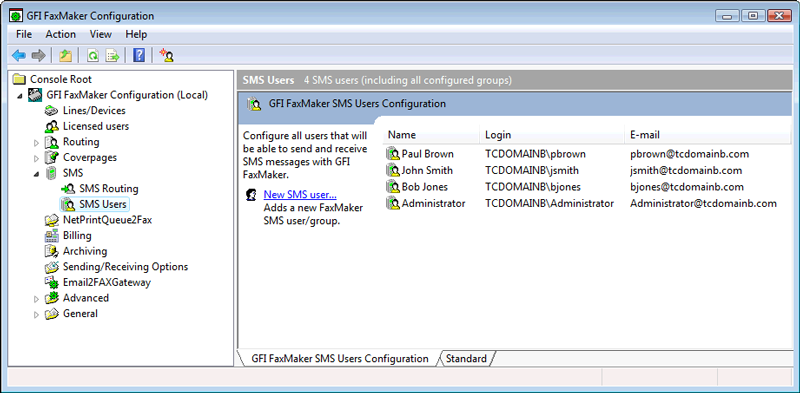Select the Archiving label in tree
The width and height of the screenshot is (800, 393).
coord(85,251)
